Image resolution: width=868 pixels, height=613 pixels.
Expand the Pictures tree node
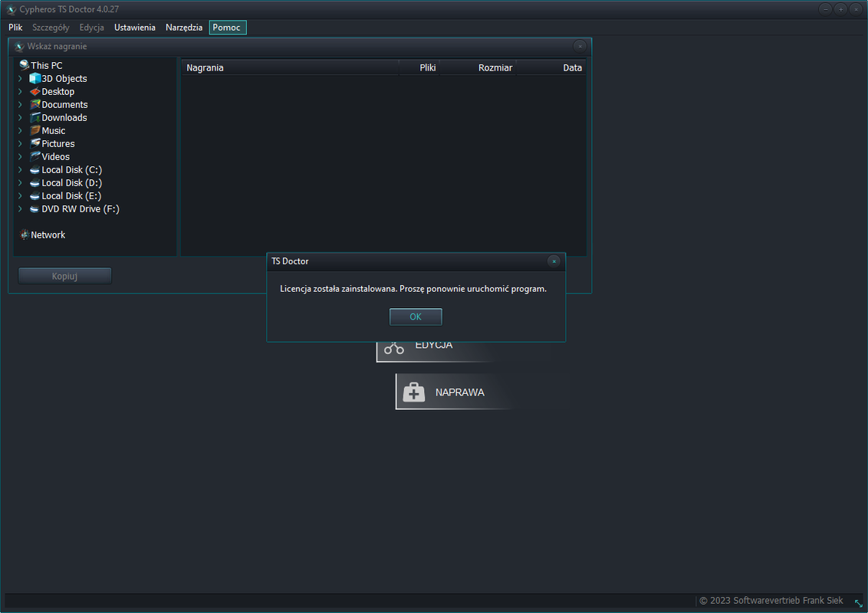click(x=21, y=143)
